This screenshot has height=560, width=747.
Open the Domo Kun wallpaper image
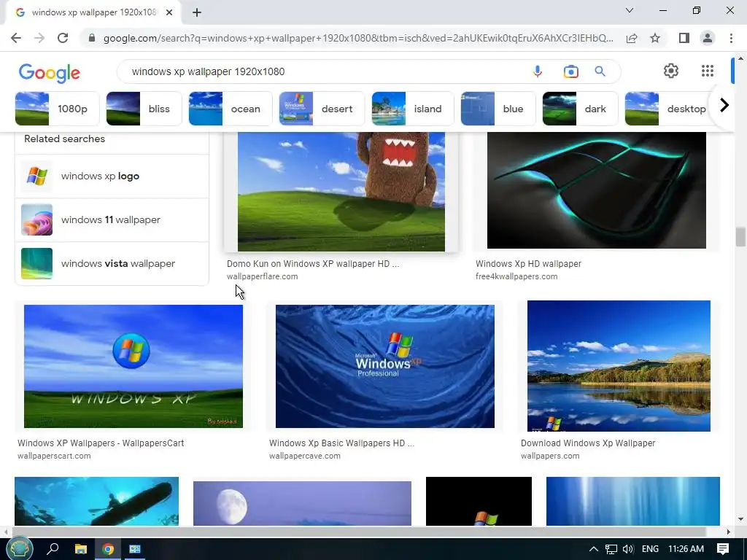click(341, 192)
